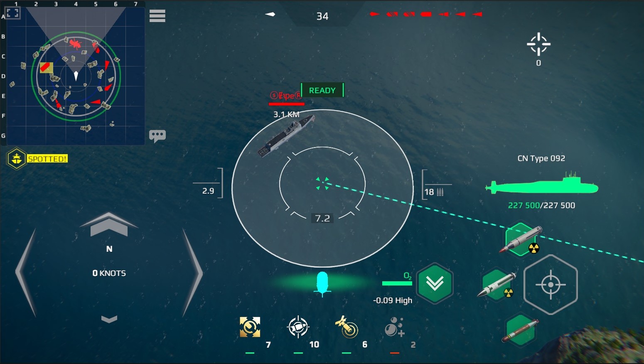Click the READY weapon status label
This screenshot has width=644, height=364.
click(322, 90)
